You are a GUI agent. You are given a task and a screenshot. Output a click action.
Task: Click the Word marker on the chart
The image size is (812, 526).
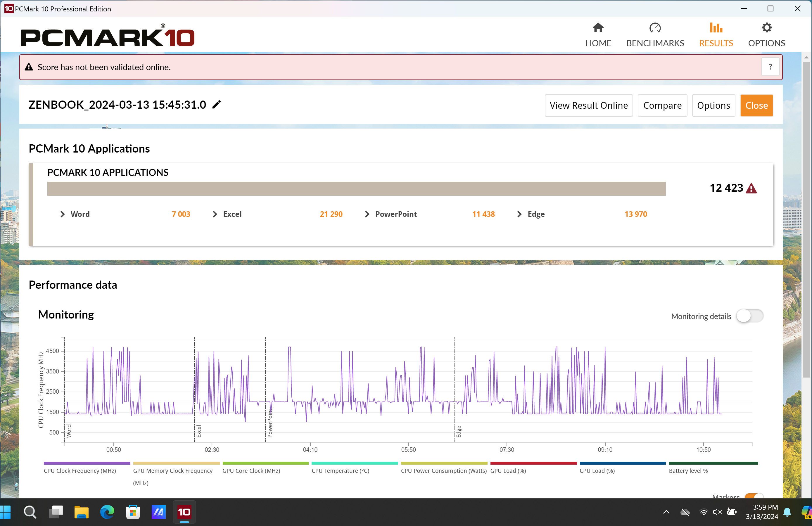[69, 431]
